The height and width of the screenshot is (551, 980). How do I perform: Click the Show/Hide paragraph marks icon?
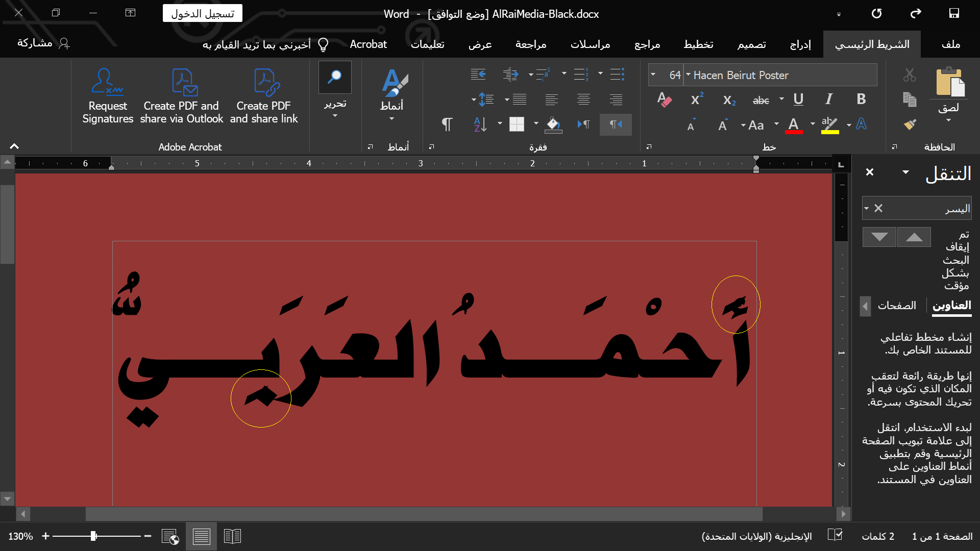tap(447, 124)
